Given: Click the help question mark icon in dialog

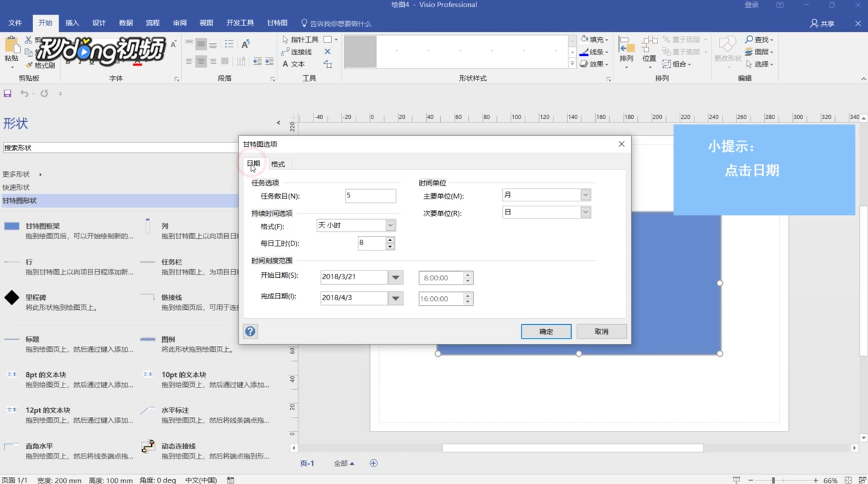Looking at the screenshot, I should point(250,331).
